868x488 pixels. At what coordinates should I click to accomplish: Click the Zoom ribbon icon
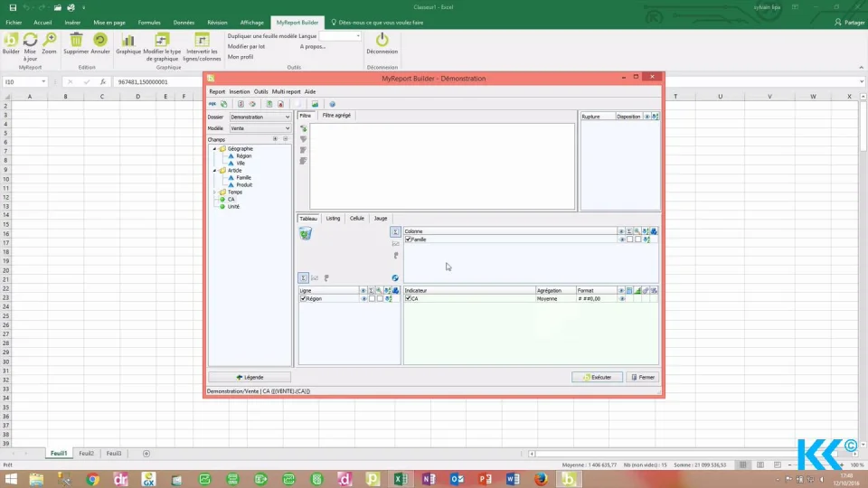coord(49,40)
